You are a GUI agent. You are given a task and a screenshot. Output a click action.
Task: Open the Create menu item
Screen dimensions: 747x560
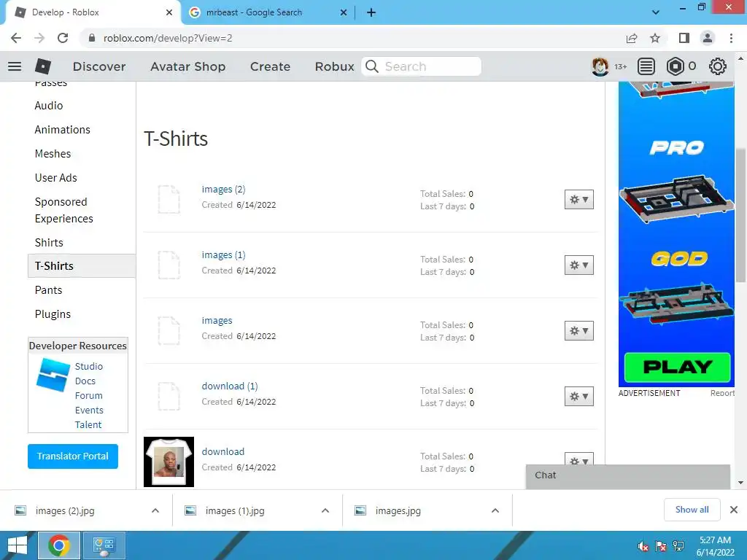click(x=270, y=66)
